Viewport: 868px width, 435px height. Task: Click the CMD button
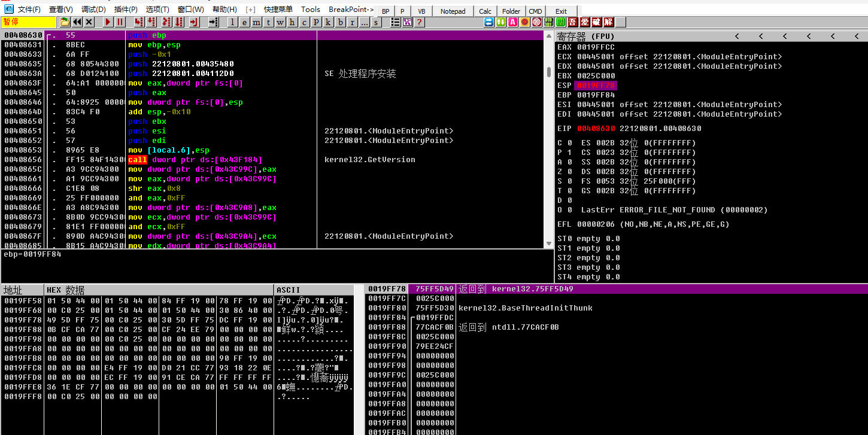point(535,11)
